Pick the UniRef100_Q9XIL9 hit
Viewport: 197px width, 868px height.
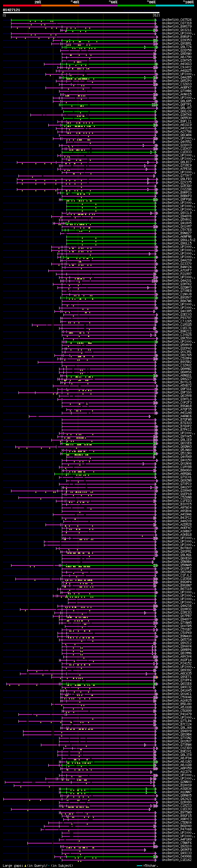coord(177,213)
